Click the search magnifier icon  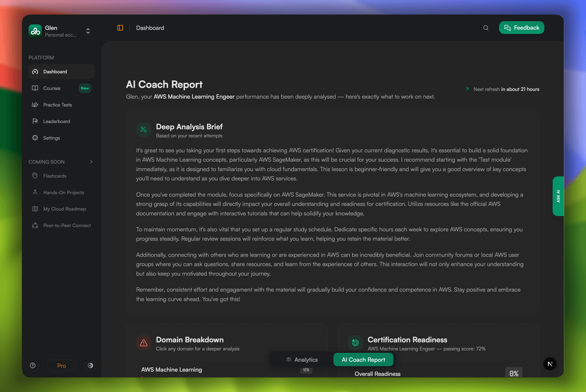pyautogui.click(x=486, y=28)
